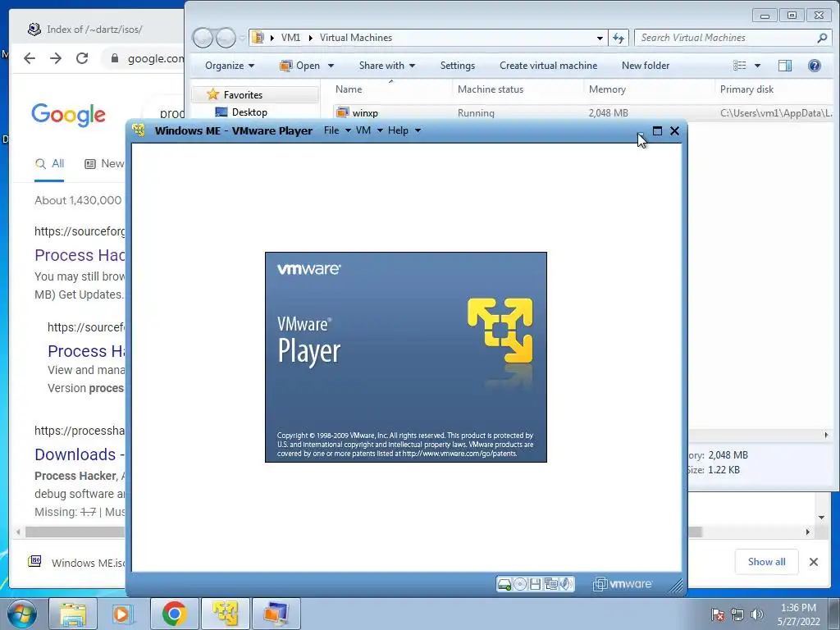
Task: Open the Windows Start orb
Action: tap(22, 614)
